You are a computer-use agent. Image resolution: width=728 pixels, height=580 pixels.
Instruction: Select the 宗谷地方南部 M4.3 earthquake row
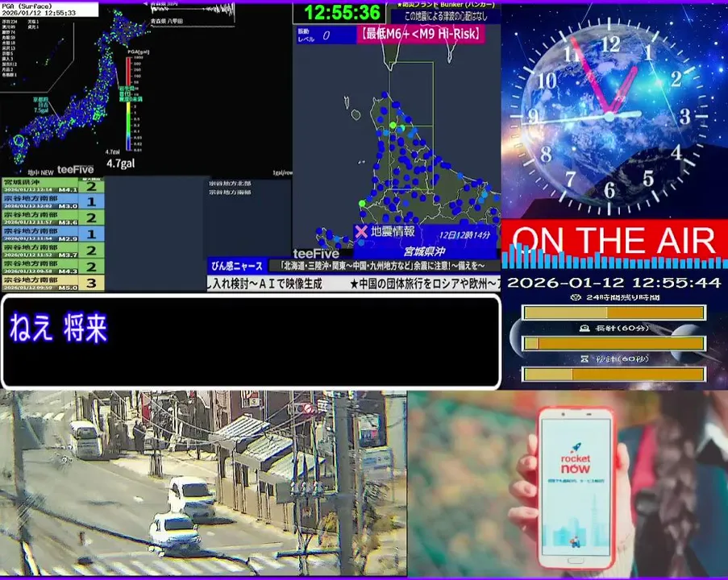53,267
